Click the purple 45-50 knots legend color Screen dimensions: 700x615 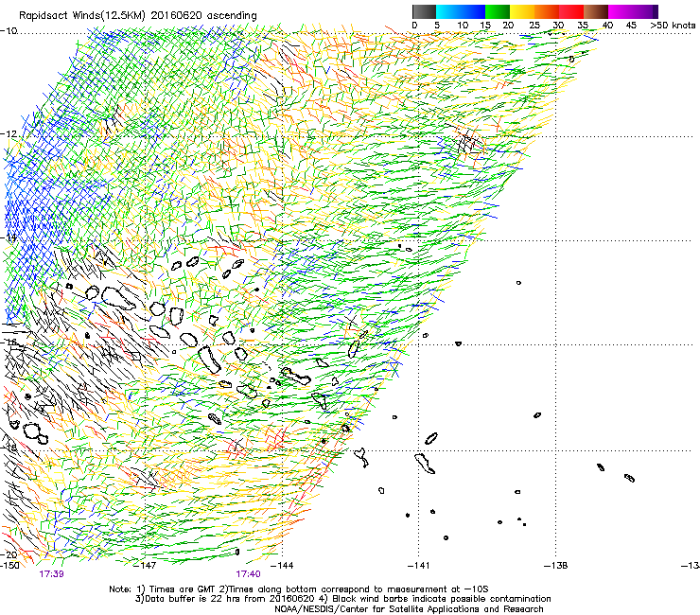pos(645,11)
